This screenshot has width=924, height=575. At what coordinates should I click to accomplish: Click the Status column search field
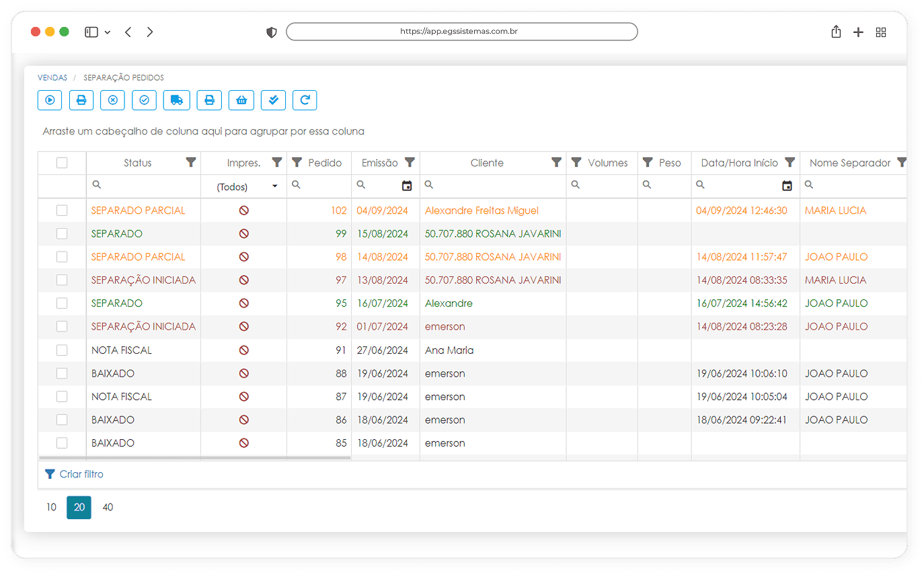click(143, 186)
